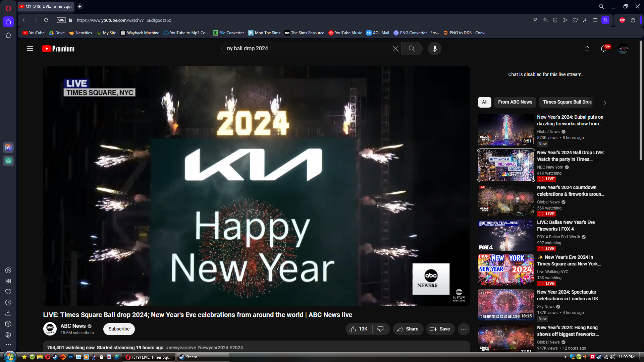The height and width of the screenshot is (362, 644).
Task: Click the voice search microphone icon
Action: click(x=434, y=49)
